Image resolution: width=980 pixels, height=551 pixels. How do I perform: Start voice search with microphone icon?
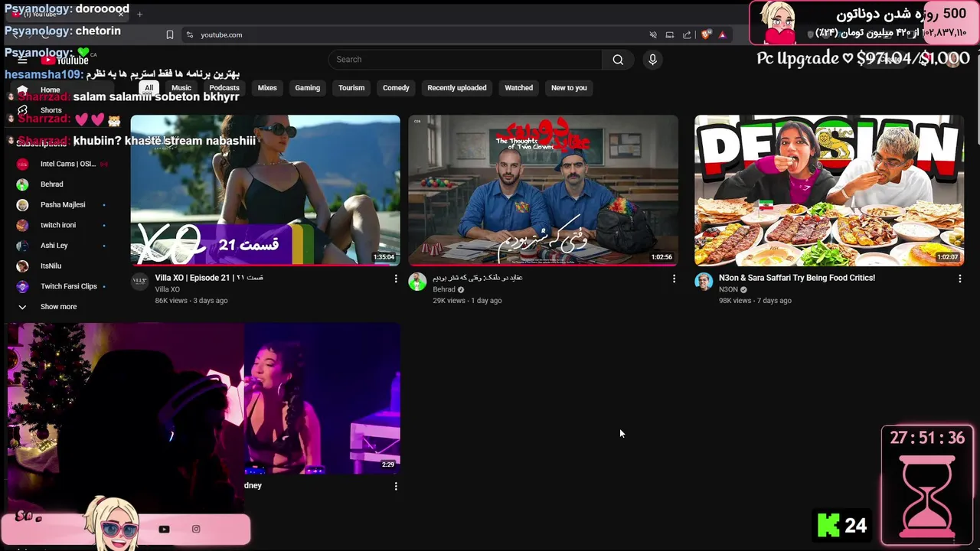coord(652,60)
